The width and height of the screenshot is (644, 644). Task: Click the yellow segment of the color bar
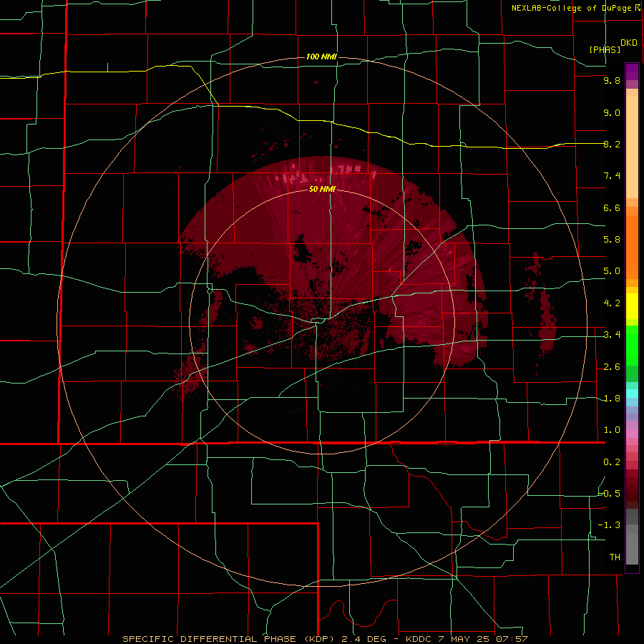pos(632,306)
